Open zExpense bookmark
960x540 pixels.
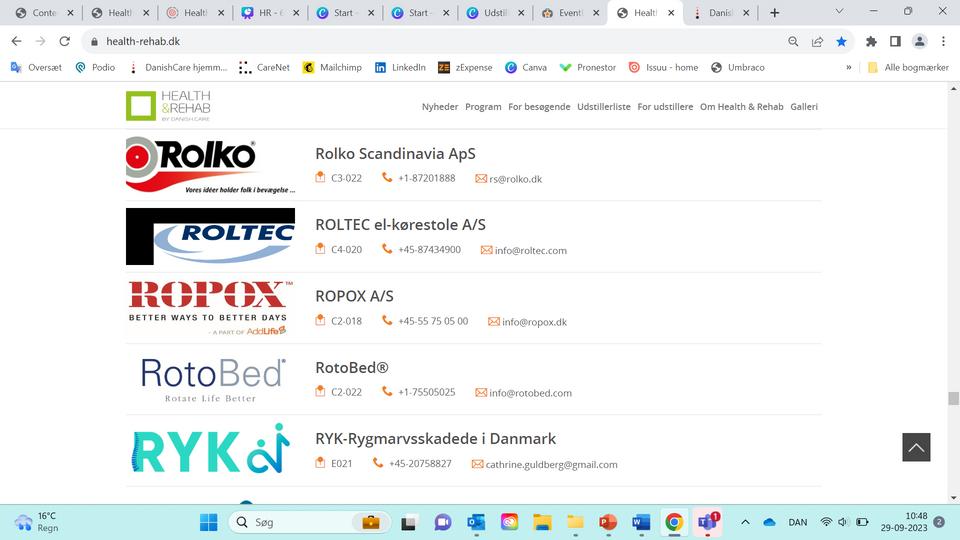[x=465, y=67]
